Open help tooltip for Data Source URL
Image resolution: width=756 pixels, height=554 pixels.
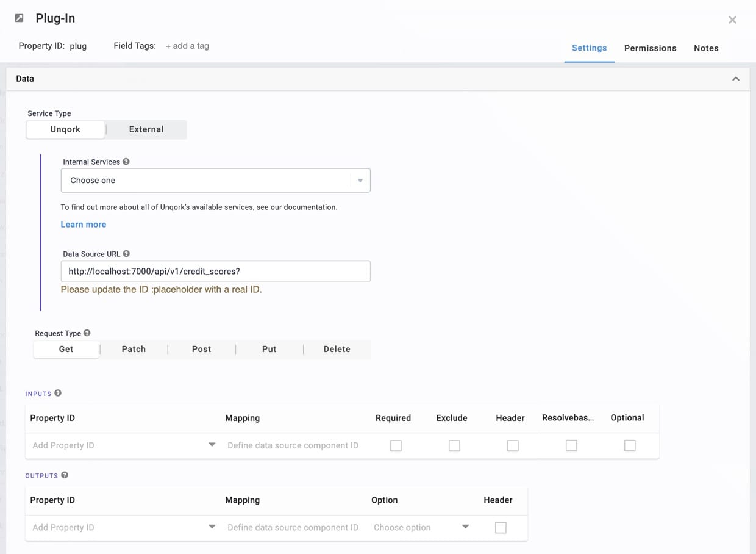point(126,253)
